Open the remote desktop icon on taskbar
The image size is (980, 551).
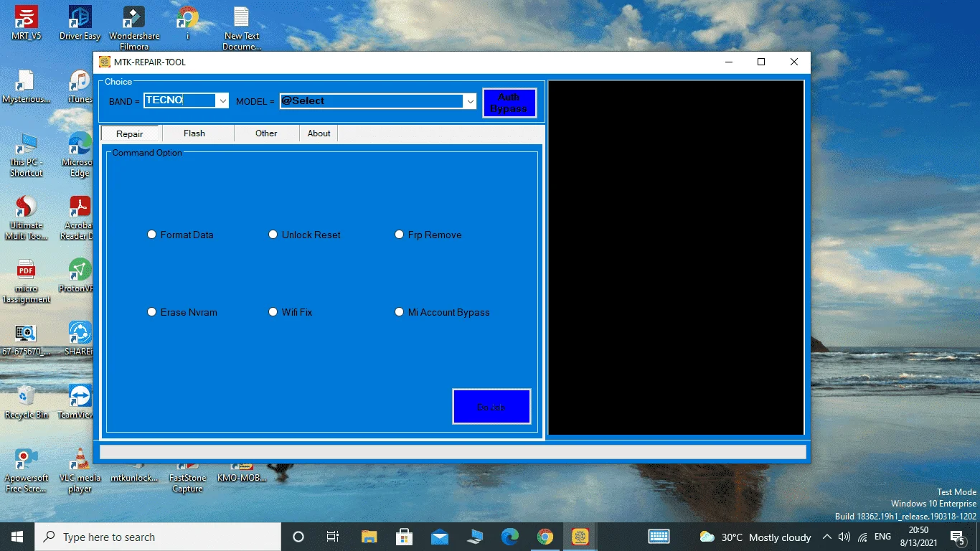point(475,537)
